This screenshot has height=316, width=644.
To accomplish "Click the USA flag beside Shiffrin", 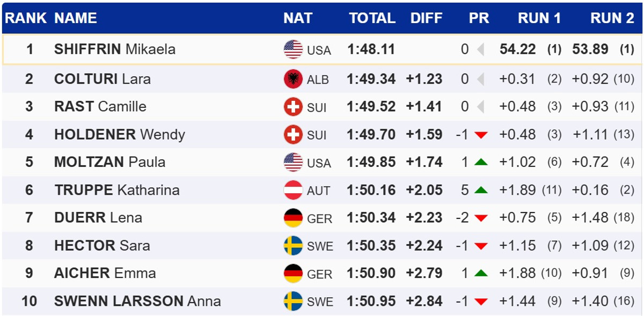I will 293,50.
